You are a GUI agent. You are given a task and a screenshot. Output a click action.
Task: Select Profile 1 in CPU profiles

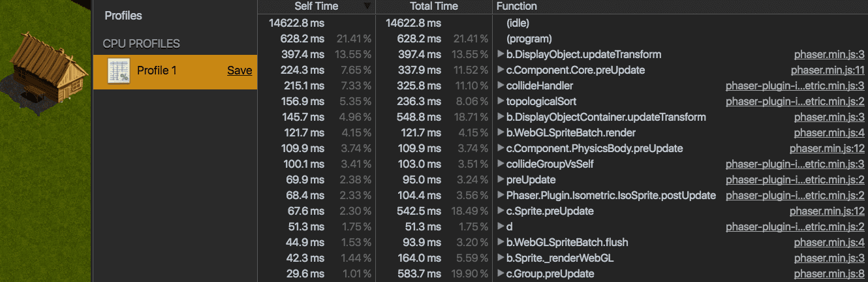[175, 71]
